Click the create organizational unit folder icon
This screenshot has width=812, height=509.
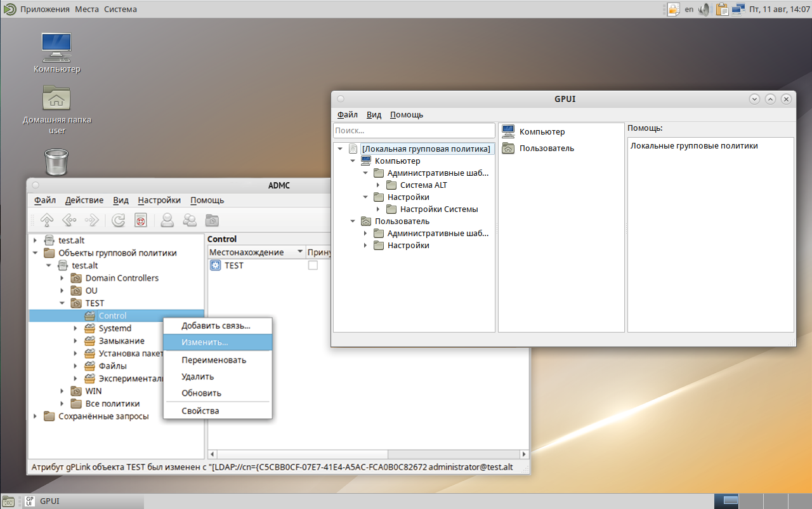tap(212, 220)
